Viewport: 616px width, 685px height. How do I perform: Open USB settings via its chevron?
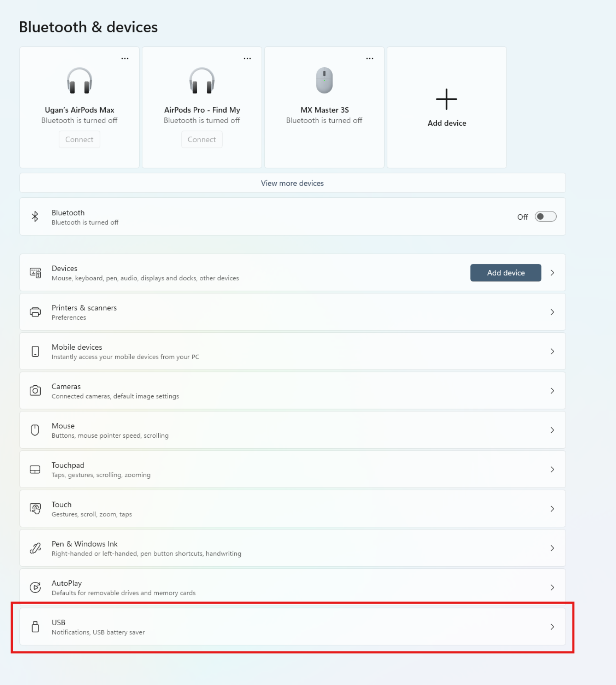pos(552,627)
